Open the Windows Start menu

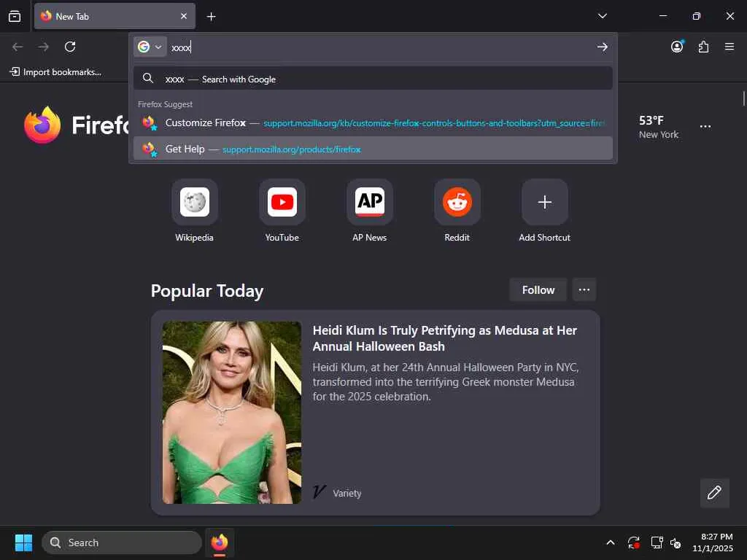click(23, 542)
